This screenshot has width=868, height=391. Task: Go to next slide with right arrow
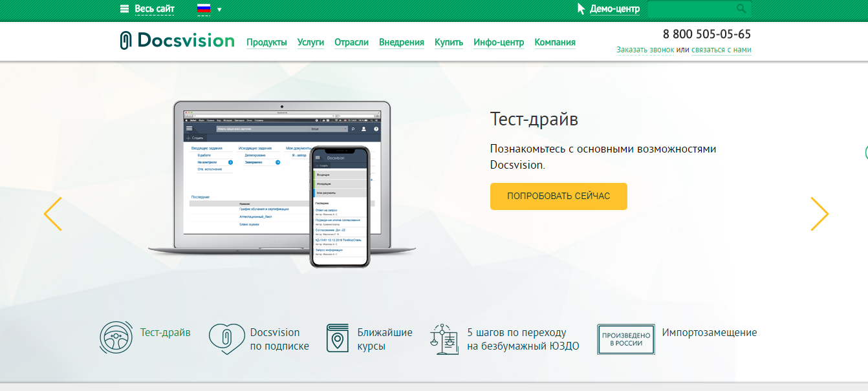point(819,214)
